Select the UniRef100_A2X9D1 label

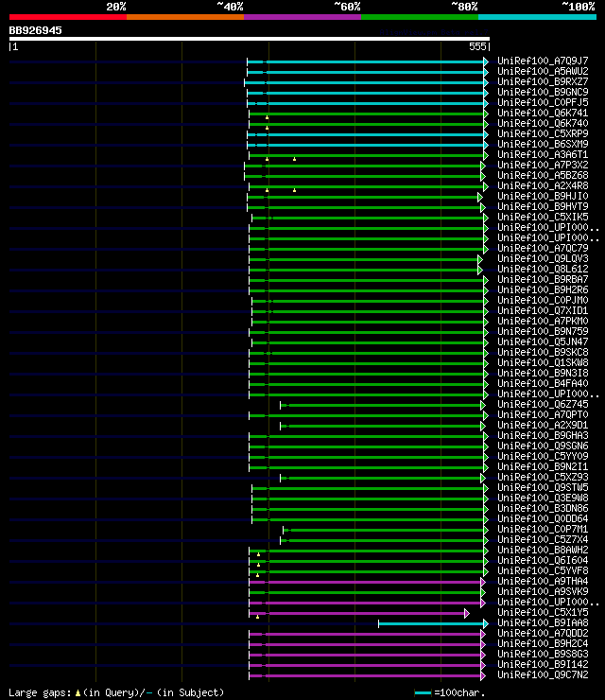click(543, 425)
